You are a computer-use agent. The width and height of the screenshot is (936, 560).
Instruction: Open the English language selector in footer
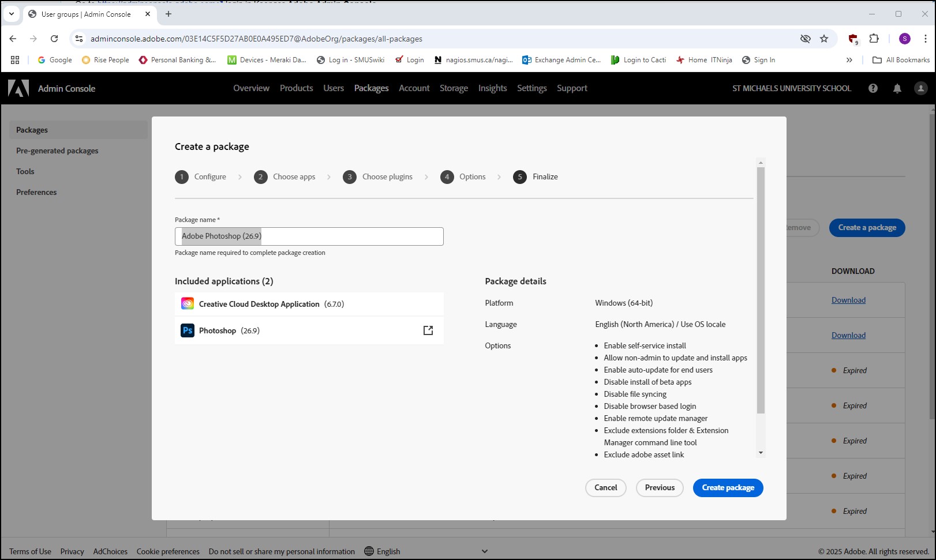(x=383, y=551)
